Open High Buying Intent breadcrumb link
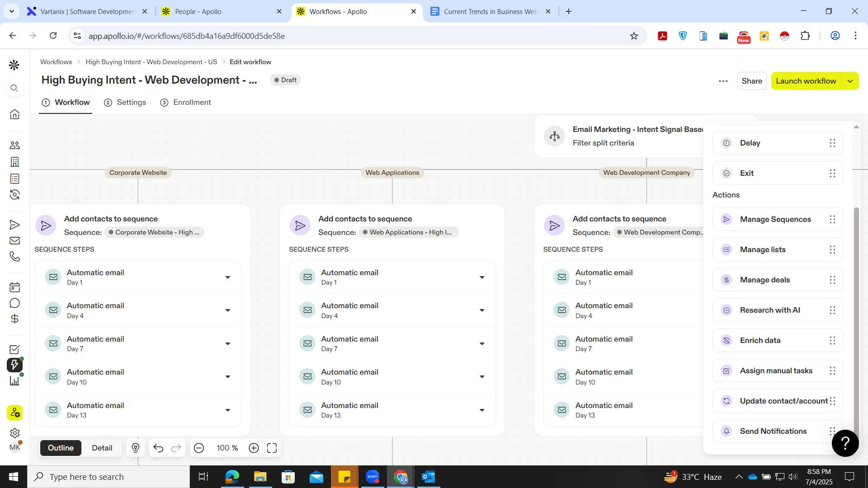The height and width of the screenshot is (488, 868). [x=151, y=62]
